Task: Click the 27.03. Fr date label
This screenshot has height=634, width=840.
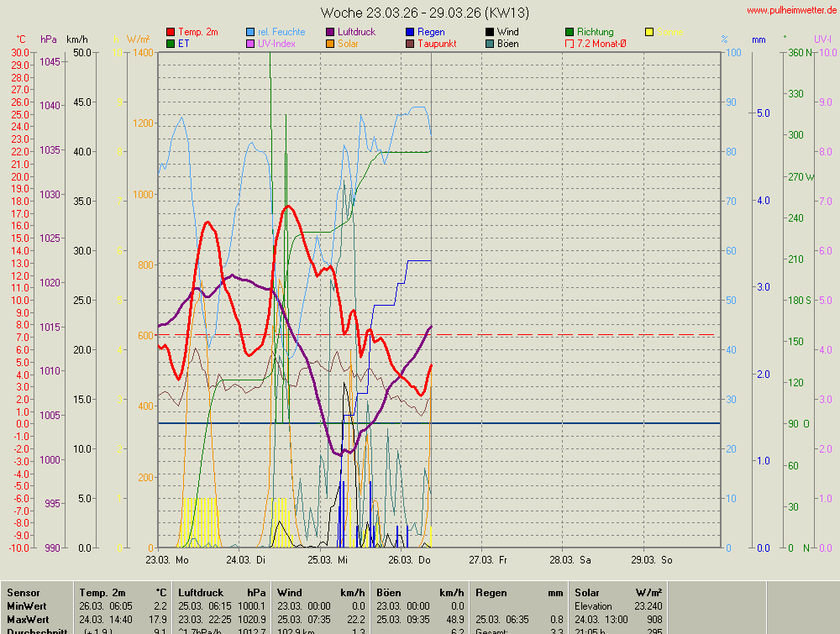Action: coord(488,559)
